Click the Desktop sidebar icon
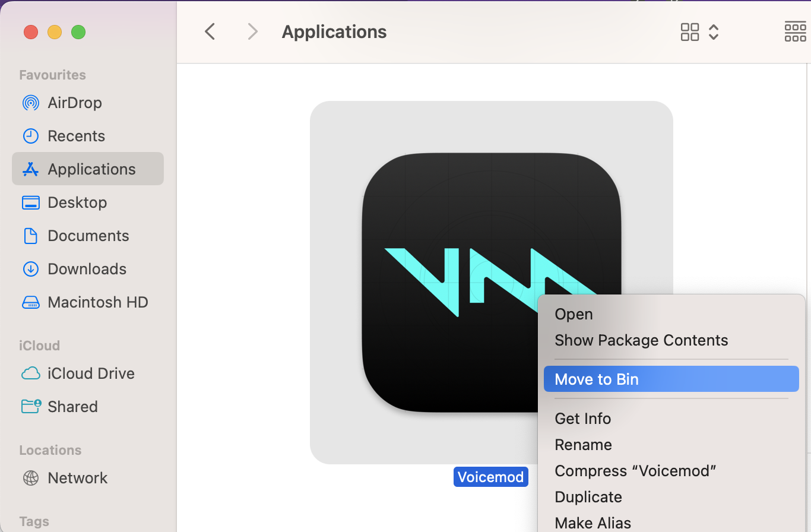The width and height of the screenshot is (811, 532). pos(30,202)
